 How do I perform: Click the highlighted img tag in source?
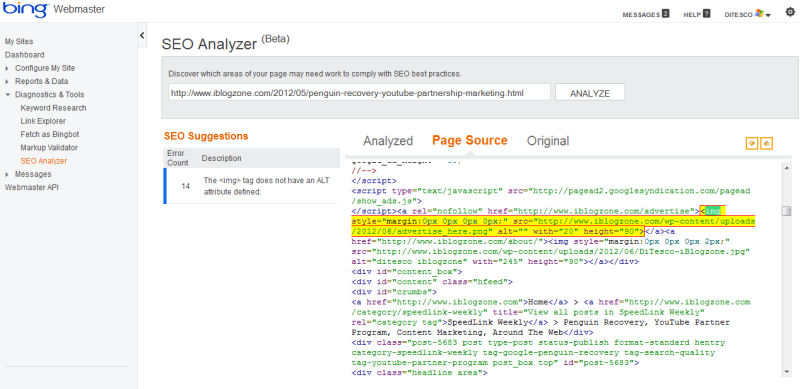553,221
